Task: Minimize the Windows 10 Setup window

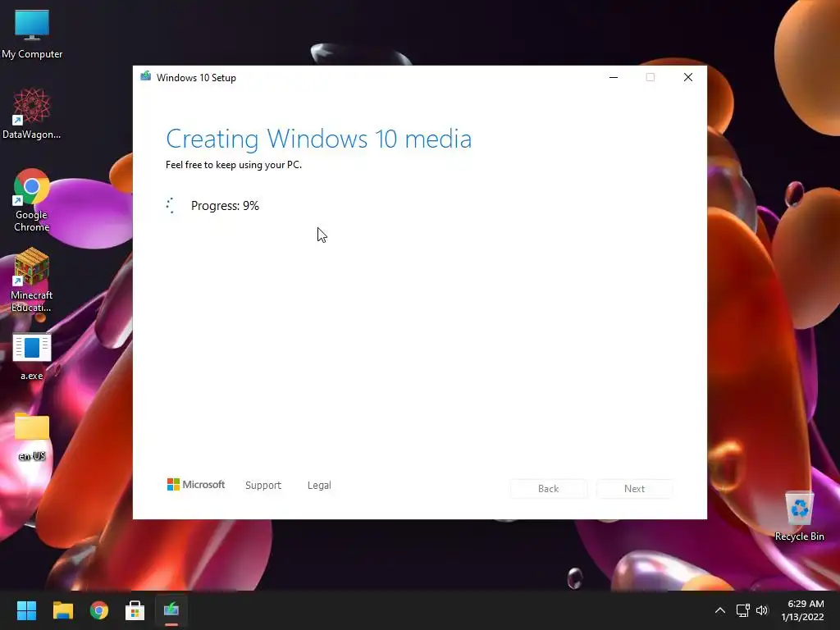Action: 614,77
